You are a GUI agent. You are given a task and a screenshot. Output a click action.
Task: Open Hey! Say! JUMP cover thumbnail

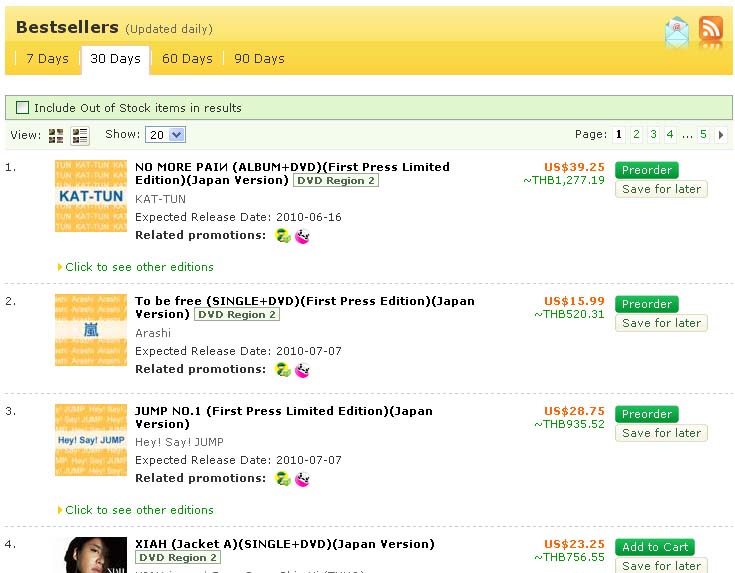click(x=91, y=440)
